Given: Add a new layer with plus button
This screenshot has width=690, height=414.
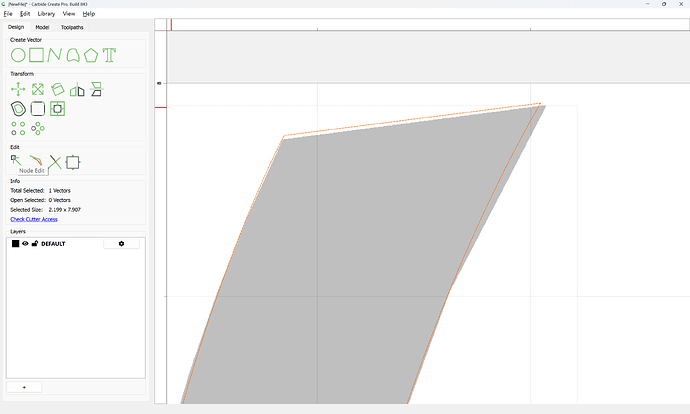Looking at the screenshot, I should (x=24, y=387).
